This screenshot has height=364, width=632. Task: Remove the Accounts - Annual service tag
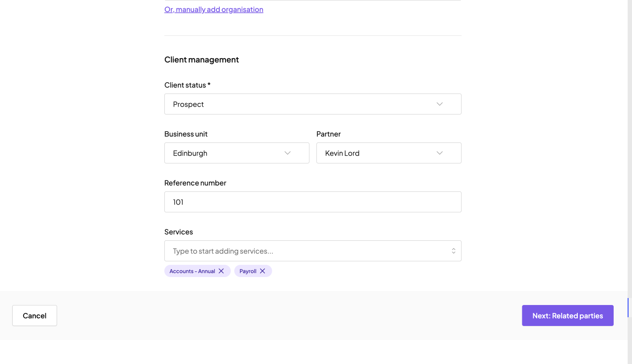click(x=221, y=271)
